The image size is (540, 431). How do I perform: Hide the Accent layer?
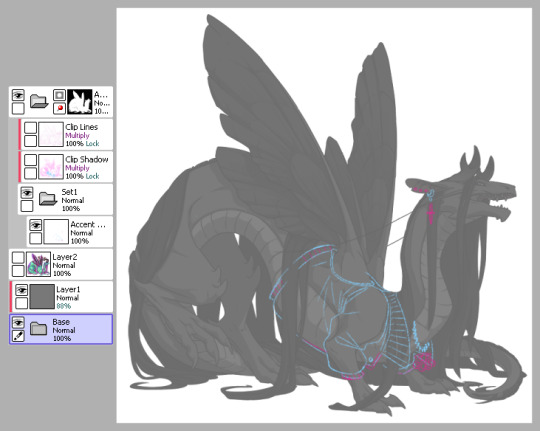coord(35,225)
